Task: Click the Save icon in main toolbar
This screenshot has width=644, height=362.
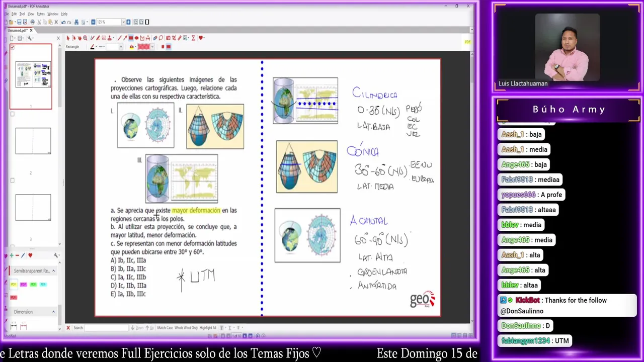Action: coord(19,22)
